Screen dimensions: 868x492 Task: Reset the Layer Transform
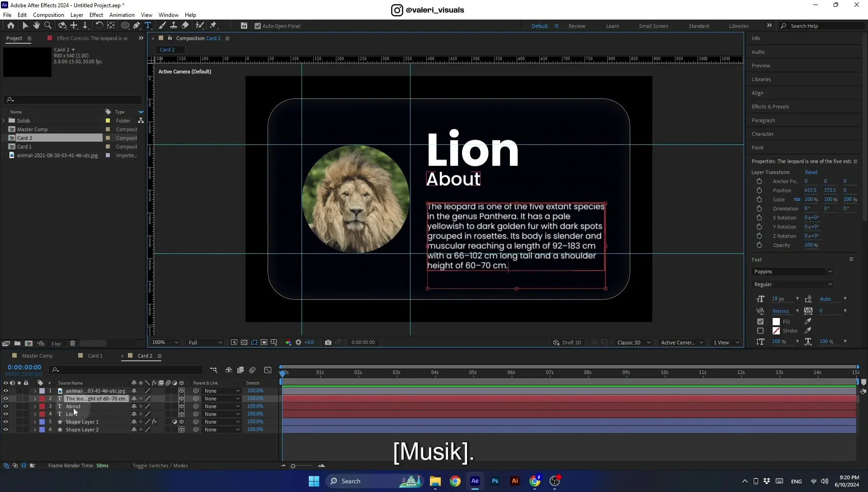(x=811, y=172)
